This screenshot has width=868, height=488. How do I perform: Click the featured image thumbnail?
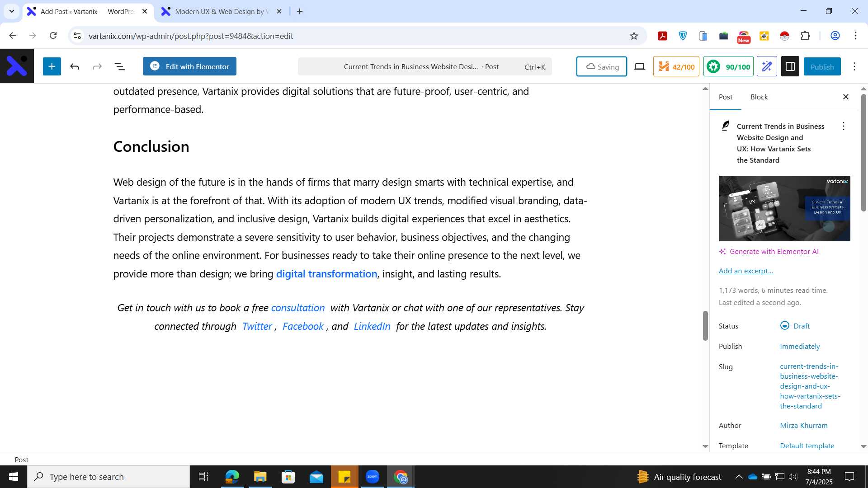tap(784, 208)
